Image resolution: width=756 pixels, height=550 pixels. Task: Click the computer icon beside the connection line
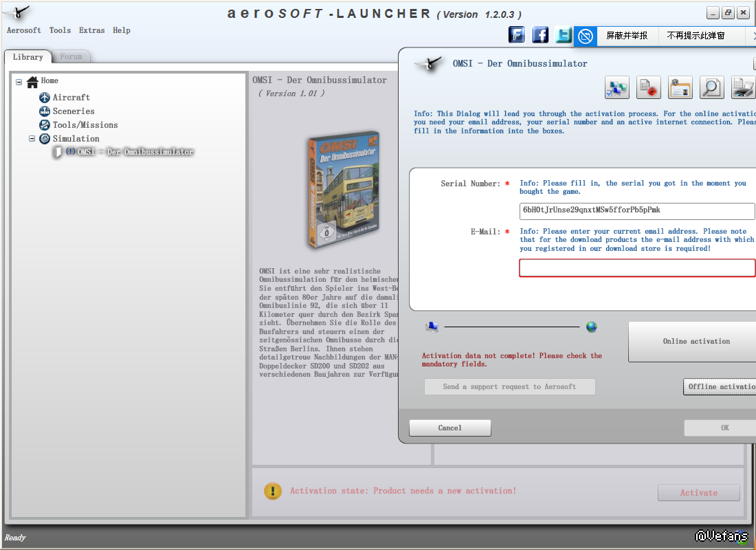pos(432,327)
